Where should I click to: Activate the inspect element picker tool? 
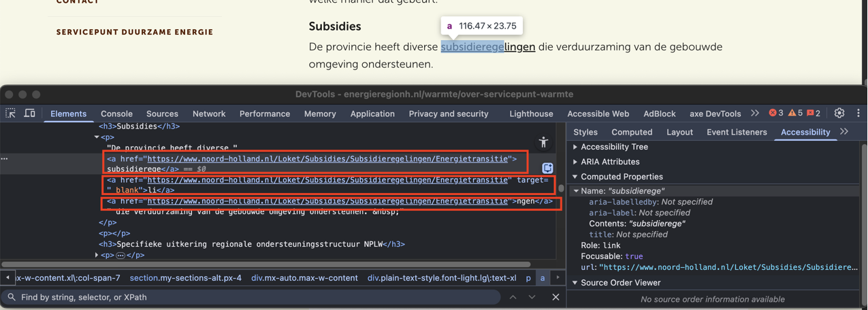[11, 114]
